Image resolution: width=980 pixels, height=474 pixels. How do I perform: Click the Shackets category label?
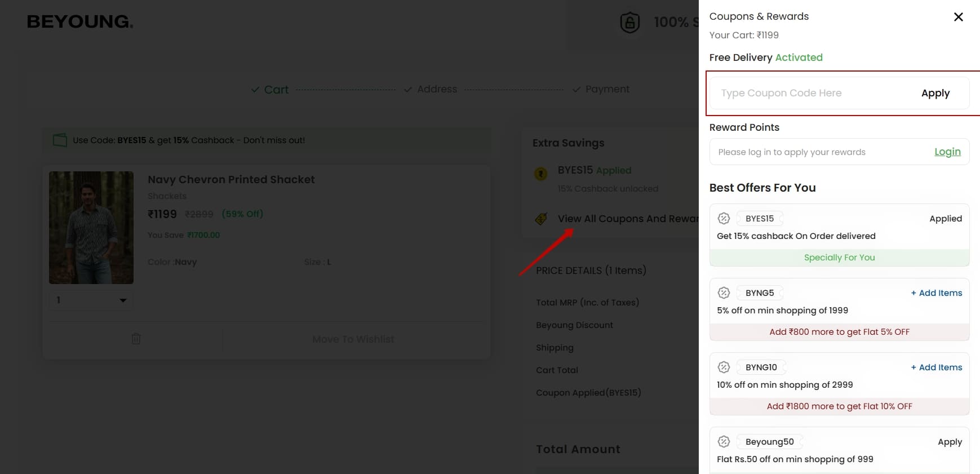tap(167, 196)
